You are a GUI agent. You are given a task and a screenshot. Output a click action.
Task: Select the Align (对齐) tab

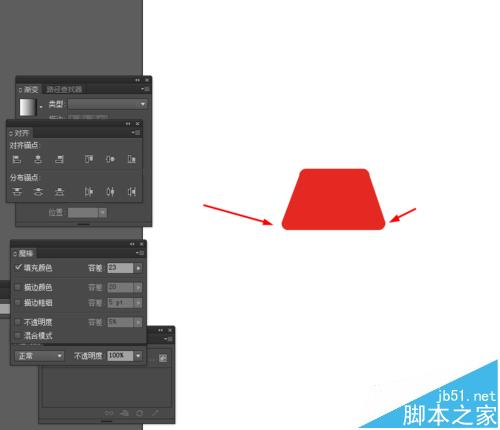click(20, 133)
